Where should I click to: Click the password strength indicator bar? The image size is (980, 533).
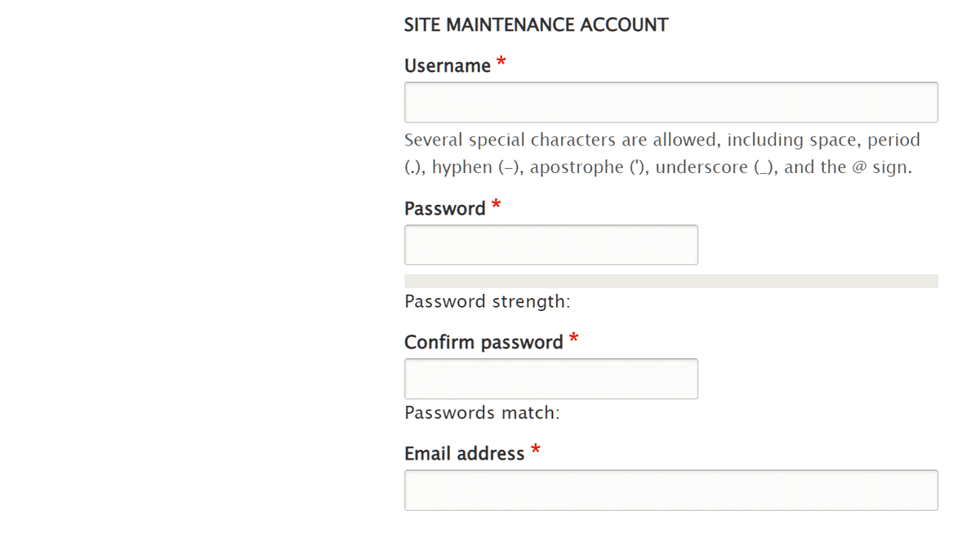(670, 282)
